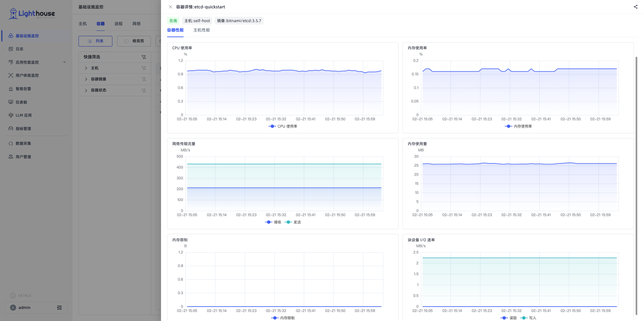Click the share icon in drawer header

(635, 7)
